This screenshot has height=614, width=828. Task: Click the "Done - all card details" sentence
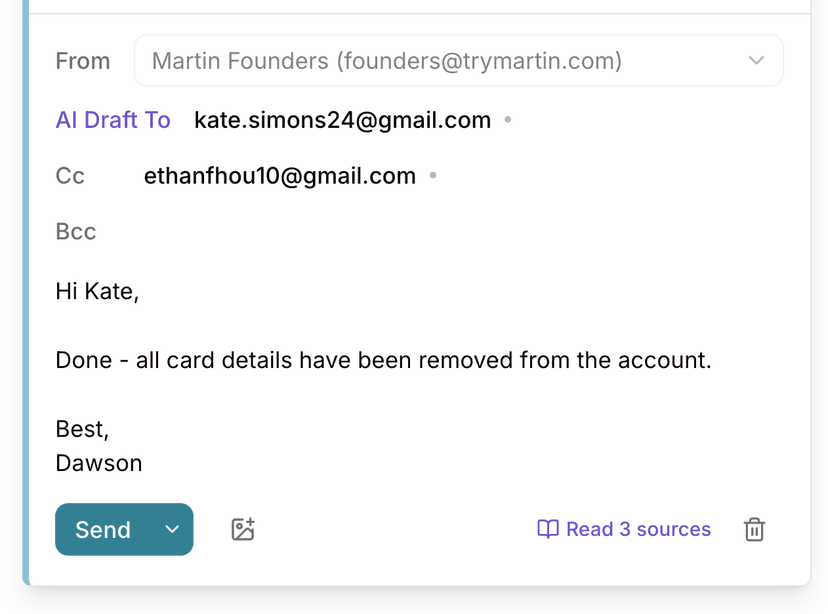(383, 360)
